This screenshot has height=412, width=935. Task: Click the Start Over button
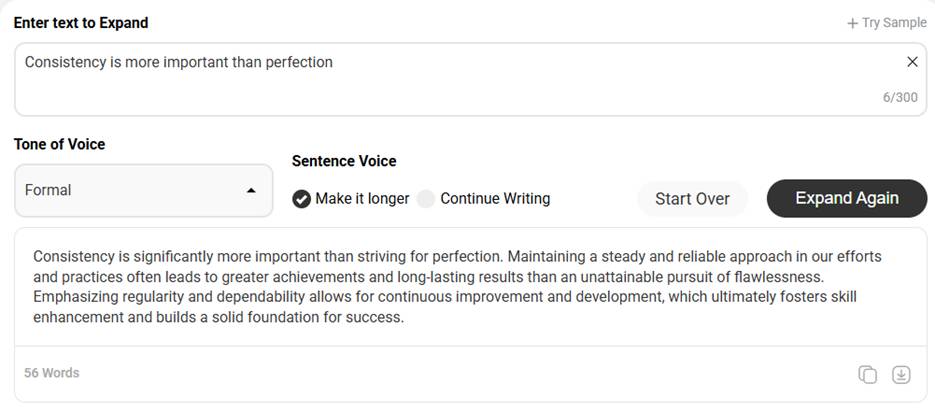[x=692, y=199]
